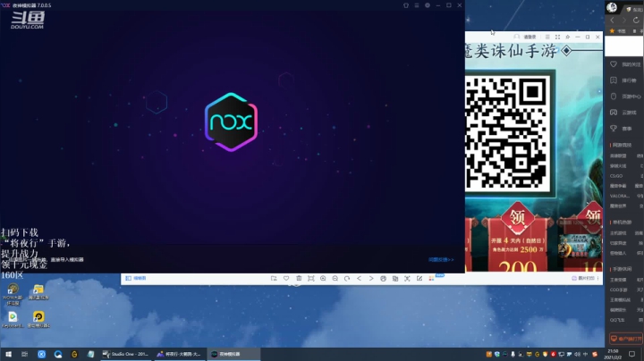Screen dimensions: 644x361
Task: Open the blue K app on taskbar
Action: [41, 354]
